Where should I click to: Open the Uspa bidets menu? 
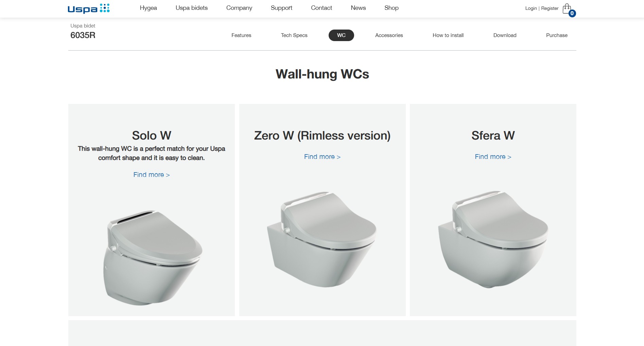(x=192, y=8)
